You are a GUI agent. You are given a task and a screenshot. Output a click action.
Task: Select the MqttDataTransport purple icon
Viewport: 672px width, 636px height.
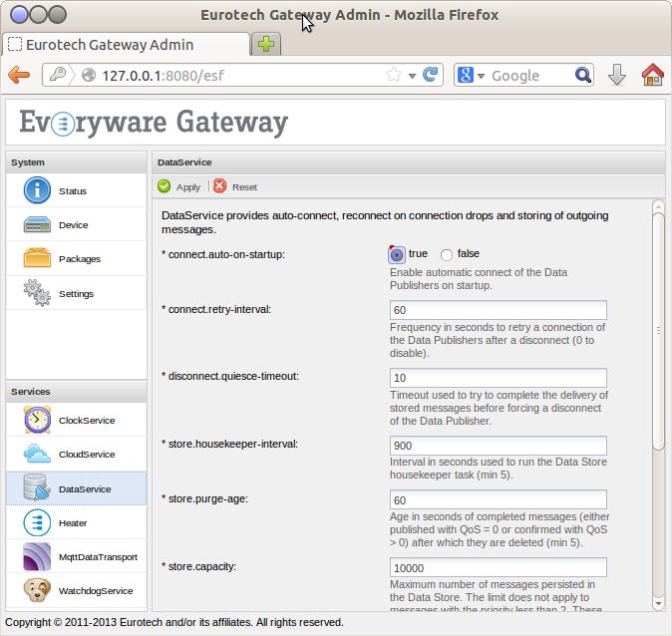click(x=37, y=556)
